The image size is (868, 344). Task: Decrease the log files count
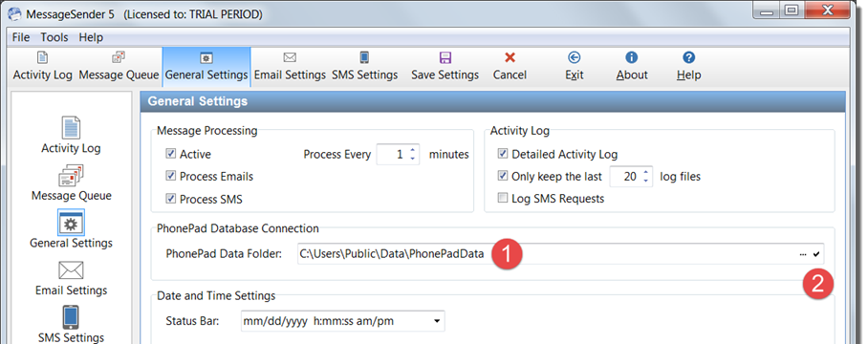(645, 181)
